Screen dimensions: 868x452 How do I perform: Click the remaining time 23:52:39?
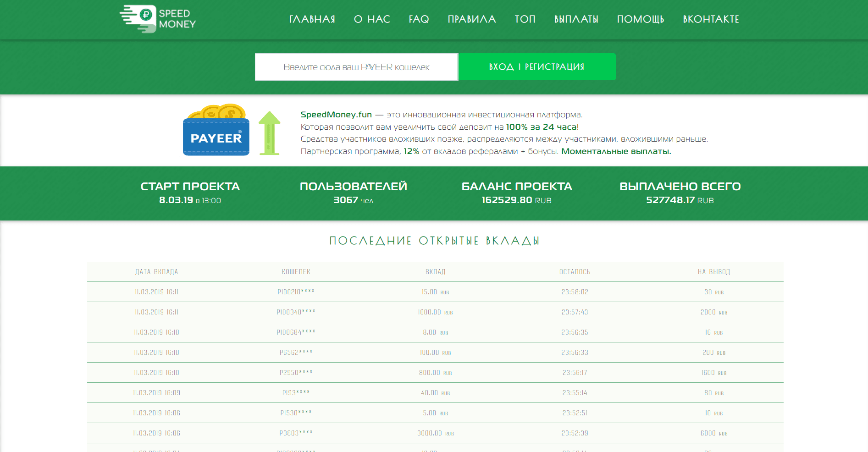[x=575, y=433]
